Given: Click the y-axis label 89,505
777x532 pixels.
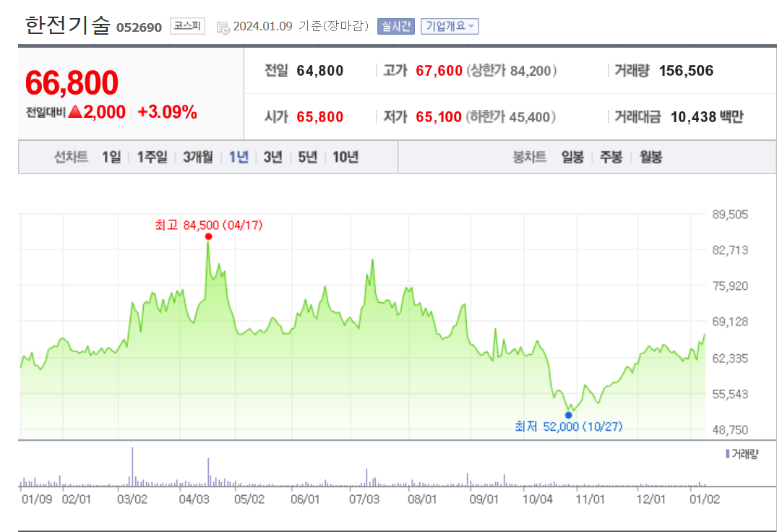Looking at the screenshot, I should (730, 215).
